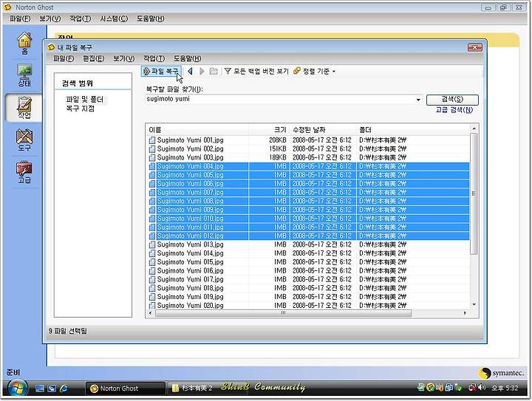This screenshot has height=401, width=532.
Task: Click the 검색(S) search button
Action: [x=452, y=99]
